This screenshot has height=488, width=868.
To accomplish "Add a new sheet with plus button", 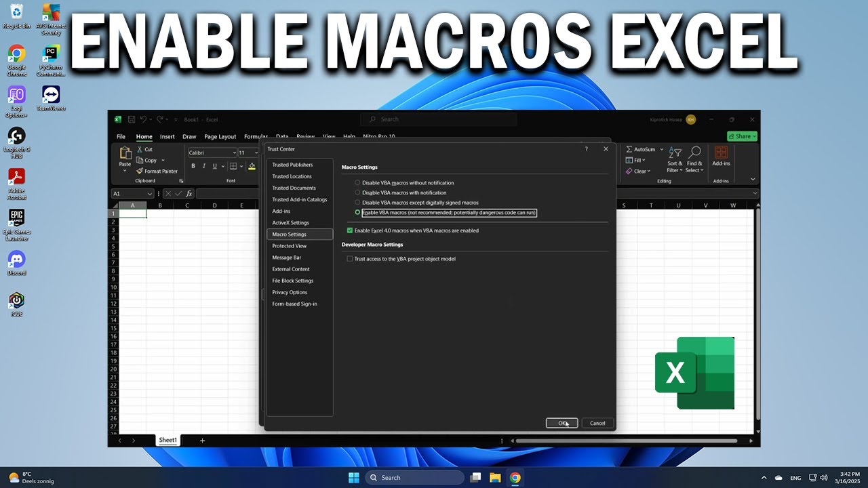I will (x=202, y=441).
